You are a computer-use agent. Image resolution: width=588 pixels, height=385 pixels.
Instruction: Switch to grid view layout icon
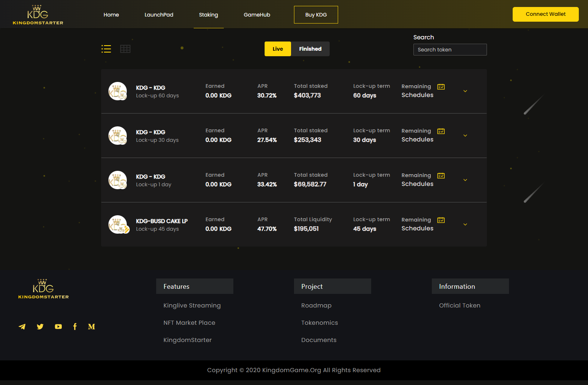click(x=125, y=49)
